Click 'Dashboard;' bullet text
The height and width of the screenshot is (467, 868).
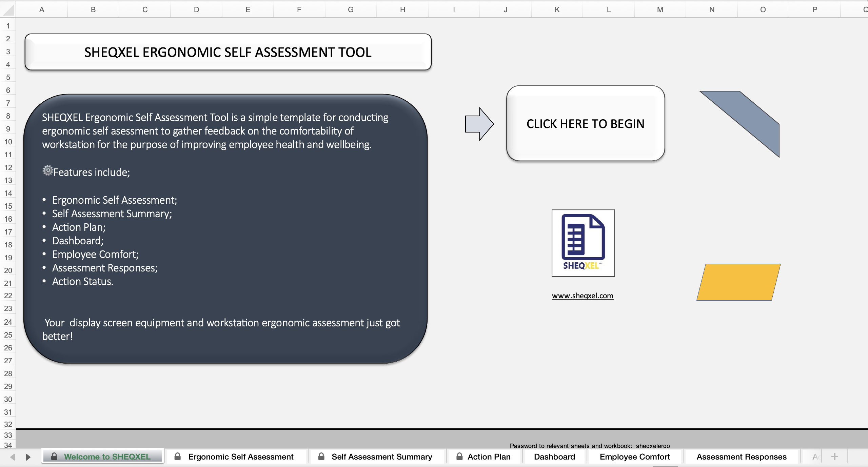(x=78, y=241)
